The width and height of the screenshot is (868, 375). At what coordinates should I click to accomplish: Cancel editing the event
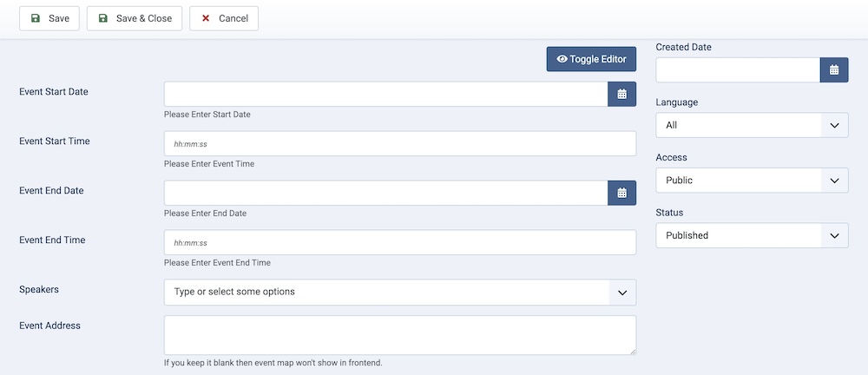coord(224,18)
